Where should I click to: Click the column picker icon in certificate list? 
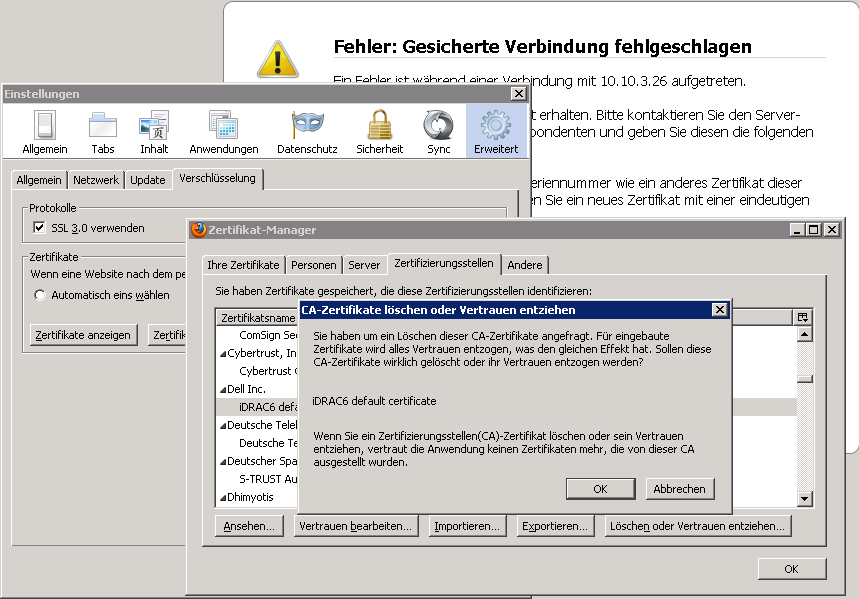coord(803,317)
